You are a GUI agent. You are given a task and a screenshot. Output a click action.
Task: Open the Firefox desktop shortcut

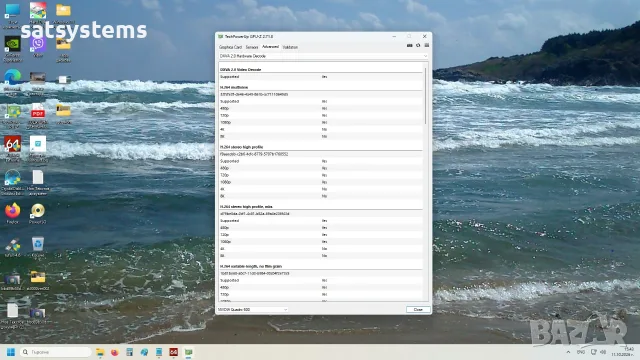pos(13,213)
